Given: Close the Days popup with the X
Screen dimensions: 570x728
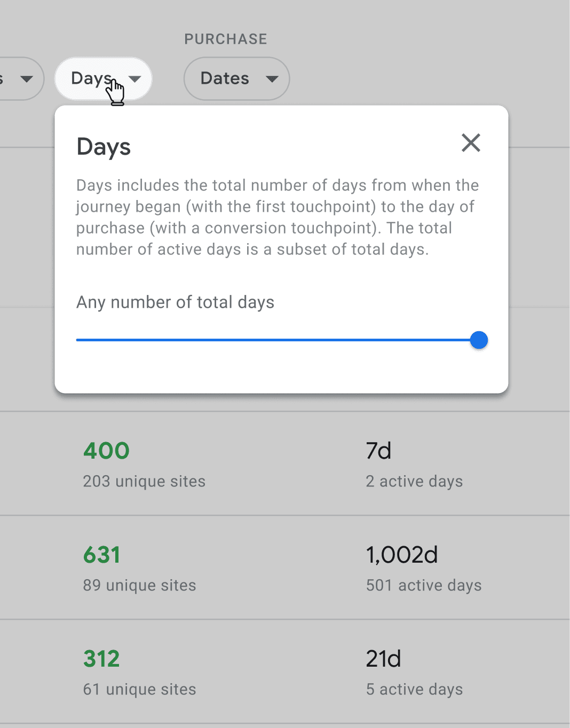Looking at the screenshot, I should pyautogui.click(x=471, y=143).
